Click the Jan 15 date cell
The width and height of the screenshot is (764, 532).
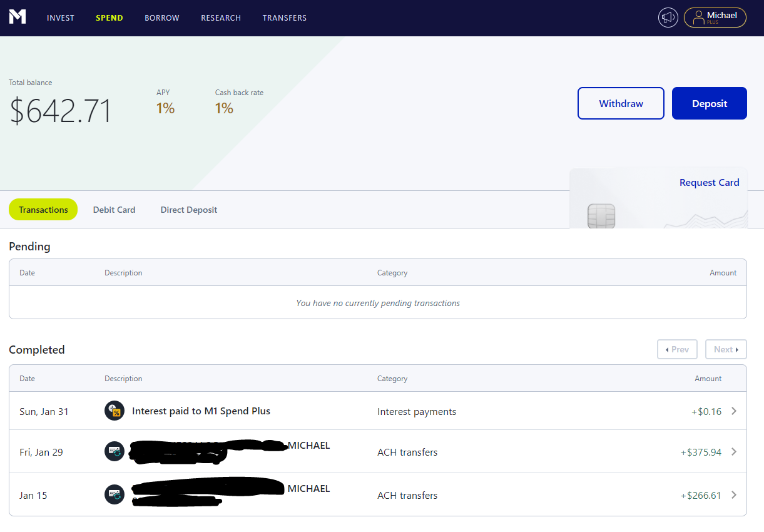(x=33, y=495)
